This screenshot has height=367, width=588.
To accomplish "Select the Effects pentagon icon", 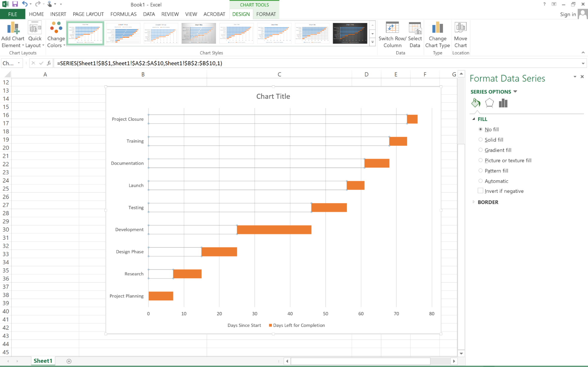I will [x=489, y=103].
